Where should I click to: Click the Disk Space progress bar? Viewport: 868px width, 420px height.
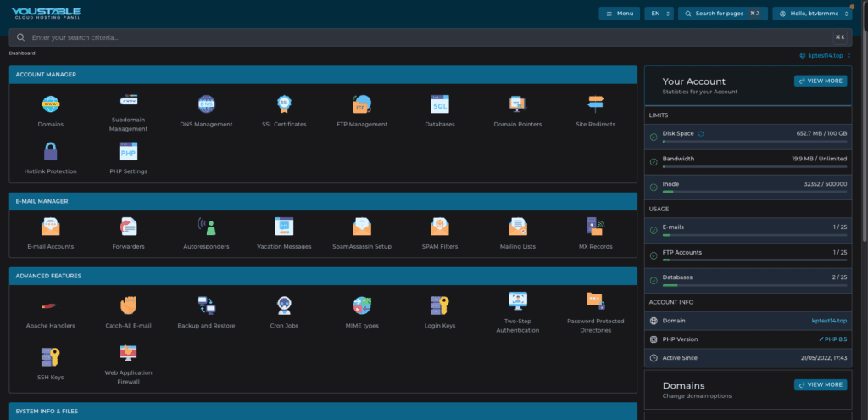tap(754, 142)
